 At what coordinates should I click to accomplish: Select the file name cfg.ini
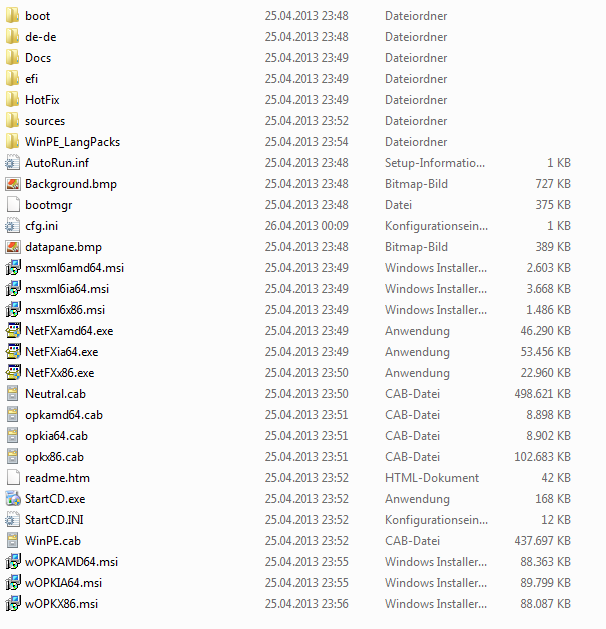click(41, 226)
